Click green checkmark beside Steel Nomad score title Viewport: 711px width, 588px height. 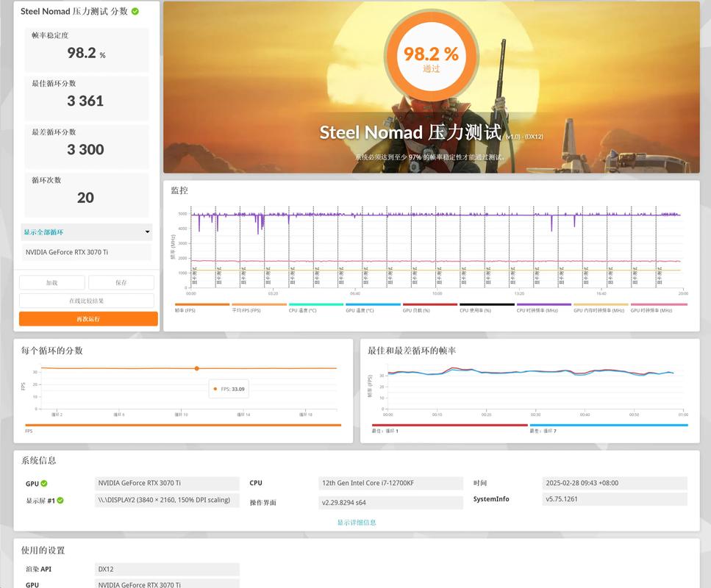pos(135,11)
